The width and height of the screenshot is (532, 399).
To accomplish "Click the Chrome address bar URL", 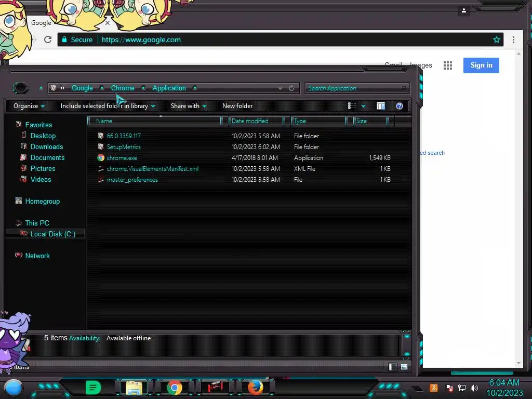I will coord(141,39).
